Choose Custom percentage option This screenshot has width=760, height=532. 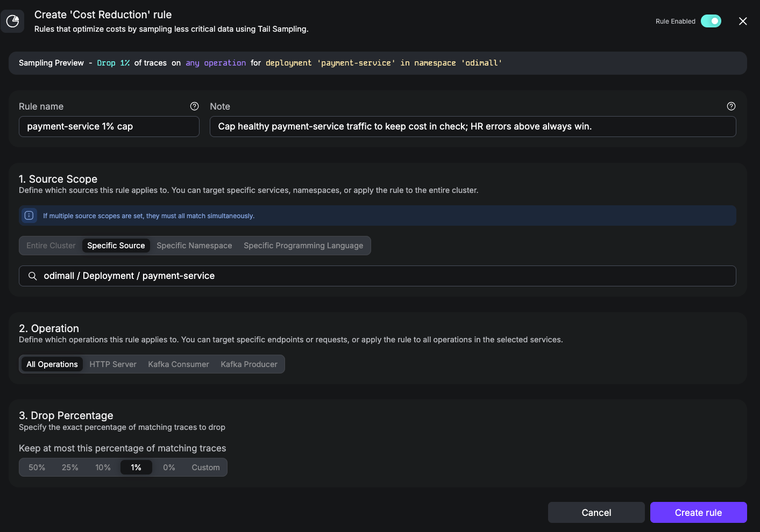205,468
